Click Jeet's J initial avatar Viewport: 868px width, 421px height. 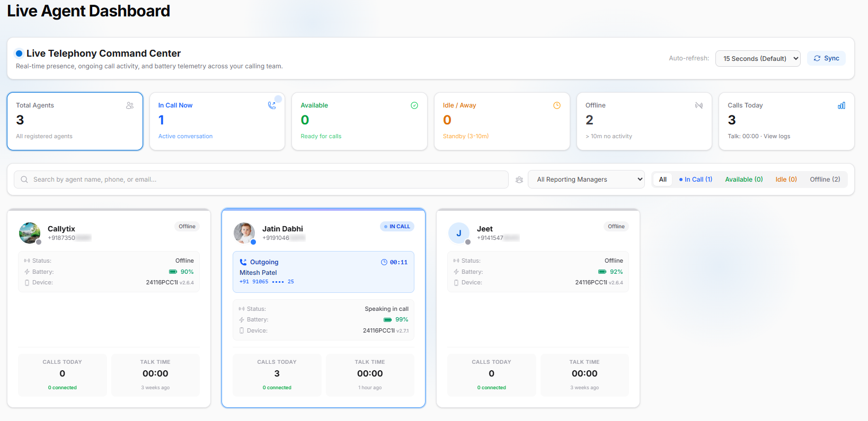point(459,233)
